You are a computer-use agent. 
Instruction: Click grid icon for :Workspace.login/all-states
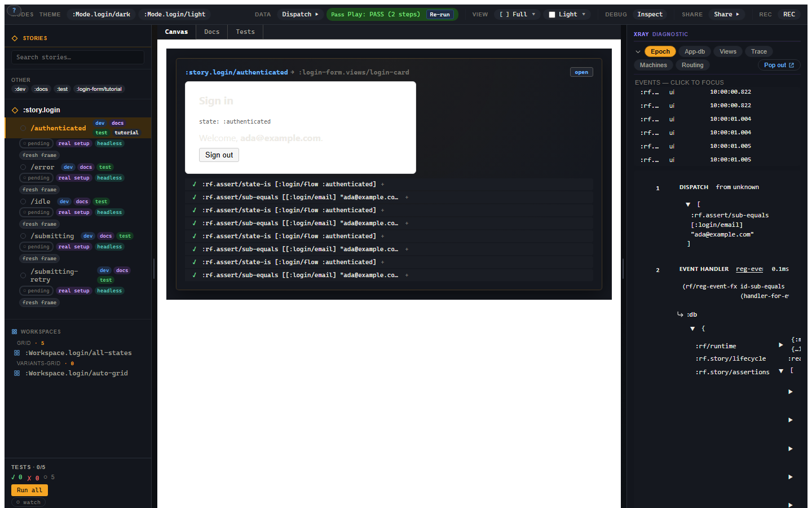click(17, 353)
